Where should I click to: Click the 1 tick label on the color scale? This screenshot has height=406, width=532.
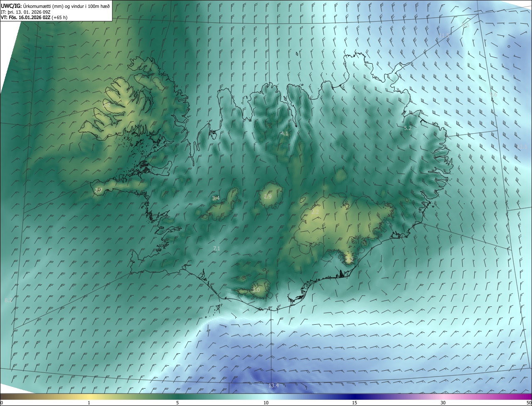(x=89, y=403)
